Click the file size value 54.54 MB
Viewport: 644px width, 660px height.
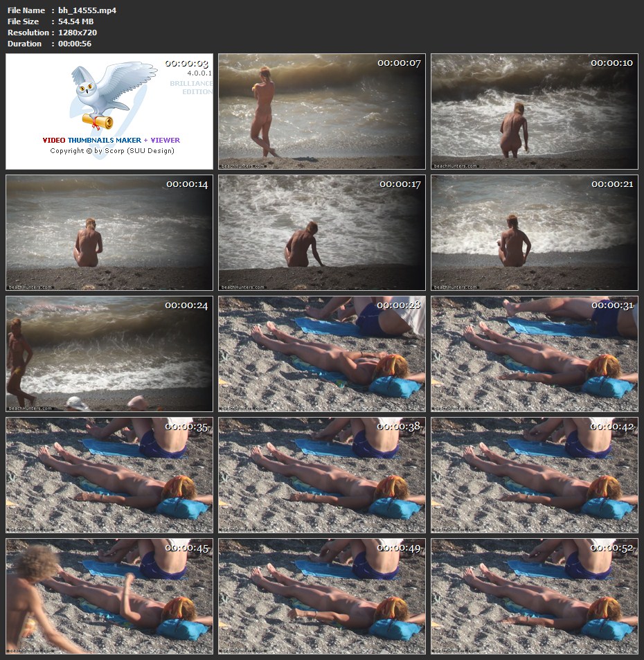click(75, 21)
